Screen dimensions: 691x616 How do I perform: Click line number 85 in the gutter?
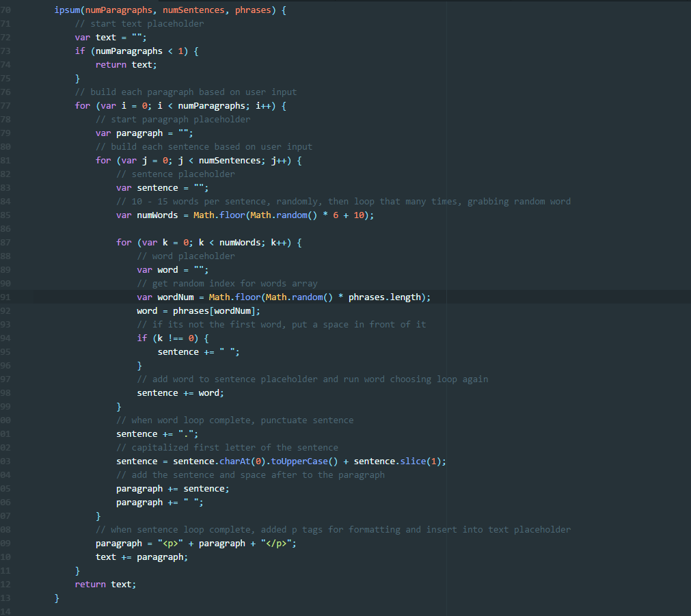coord(7,215)
